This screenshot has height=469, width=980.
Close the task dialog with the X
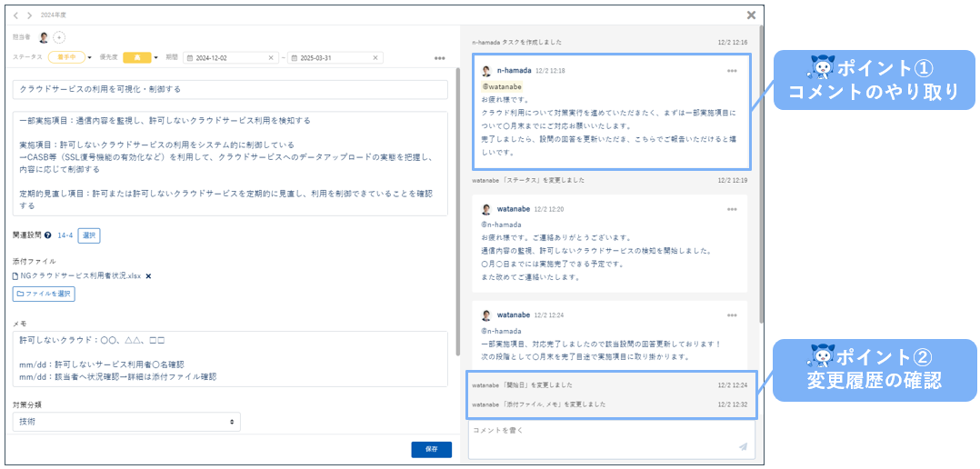751,15
